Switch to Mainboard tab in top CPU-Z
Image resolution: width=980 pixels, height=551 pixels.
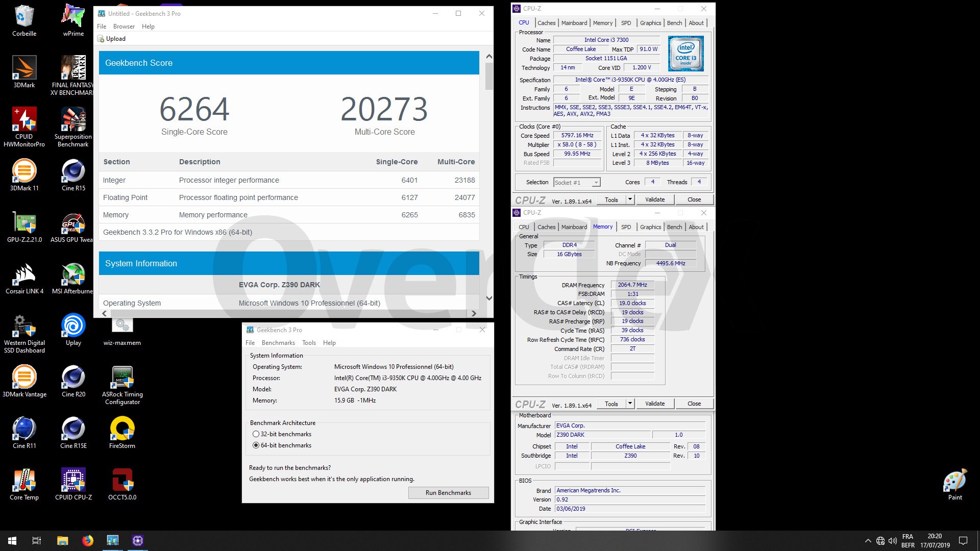(574, 23)
